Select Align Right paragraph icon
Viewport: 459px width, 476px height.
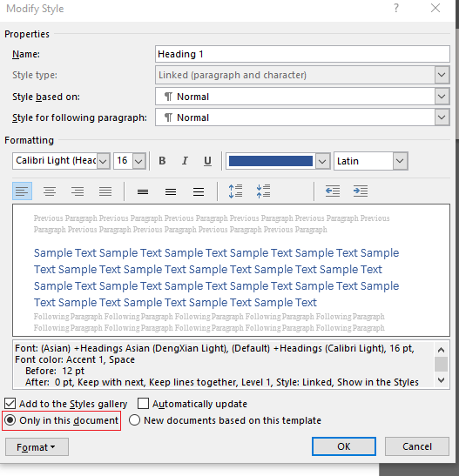click(78, 191)
